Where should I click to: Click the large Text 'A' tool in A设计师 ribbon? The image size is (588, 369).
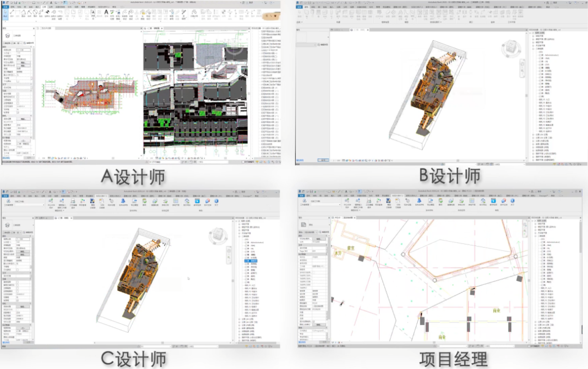106,13
